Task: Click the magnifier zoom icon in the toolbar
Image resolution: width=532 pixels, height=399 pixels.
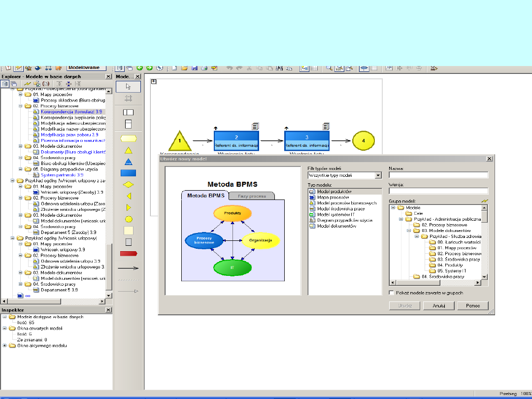Action: 329,68
